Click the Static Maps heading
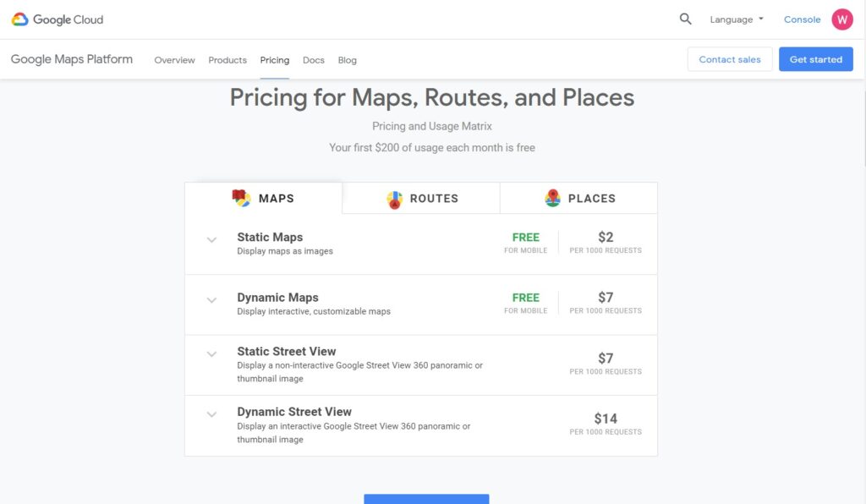 point(270,237)
